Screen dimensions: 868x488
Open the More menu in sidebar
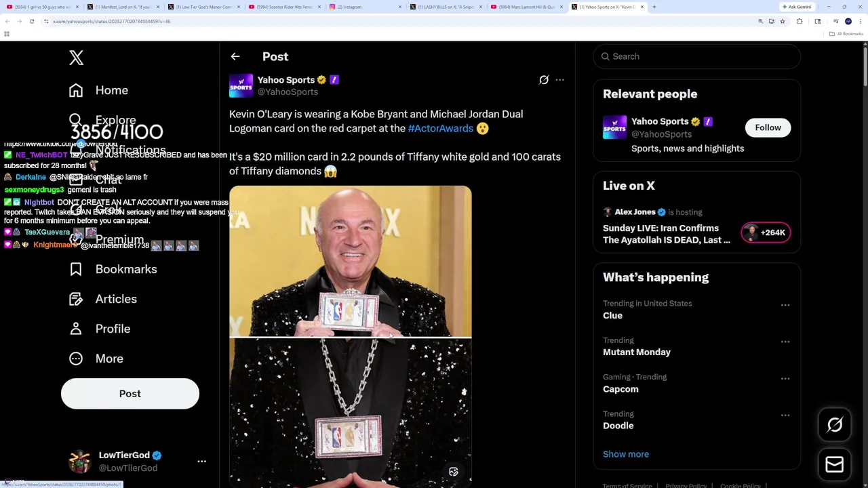pyautogui.click(x=96, y=359)
